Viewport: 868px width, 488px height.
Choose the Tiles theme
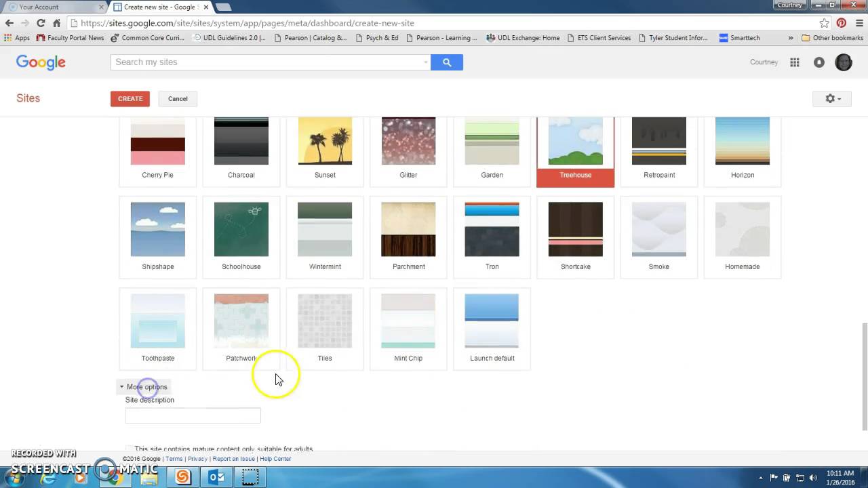click(x=325, y=329)
